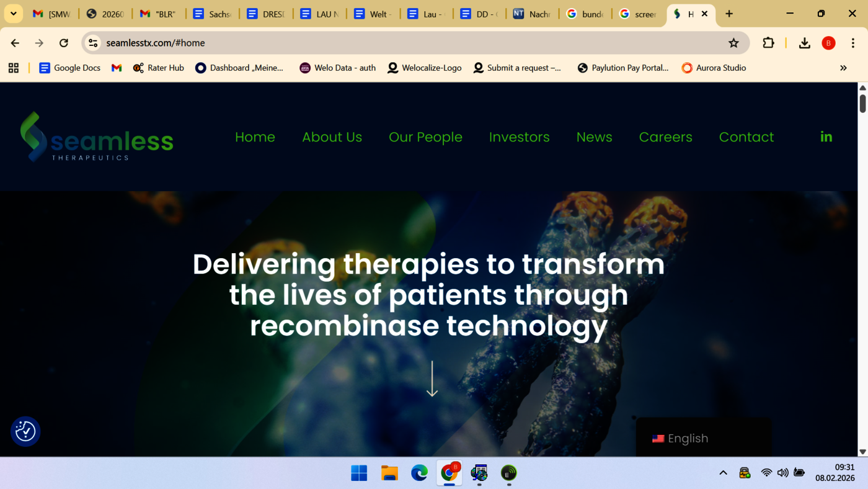Screen dimensions: 868x489
Task: Open the Chrome extensions puzzle icon
Action: (768, 43)
